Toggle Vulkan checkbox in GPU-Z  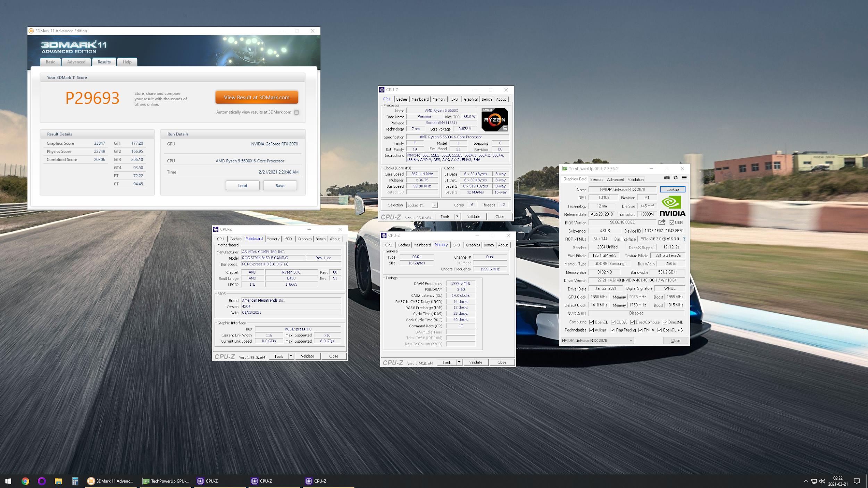[591, 330]
